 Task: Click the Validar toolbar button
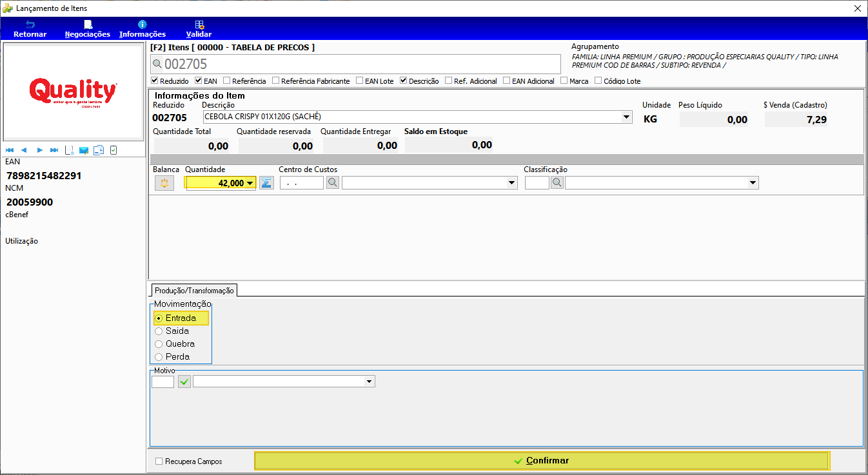[x=199, y=29]
